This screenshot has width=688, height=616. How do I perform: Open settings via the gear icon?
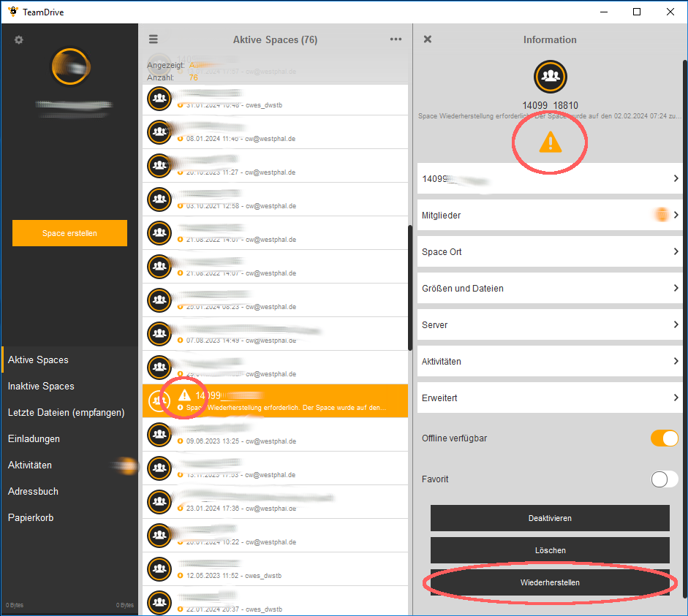tap(19, 40)
